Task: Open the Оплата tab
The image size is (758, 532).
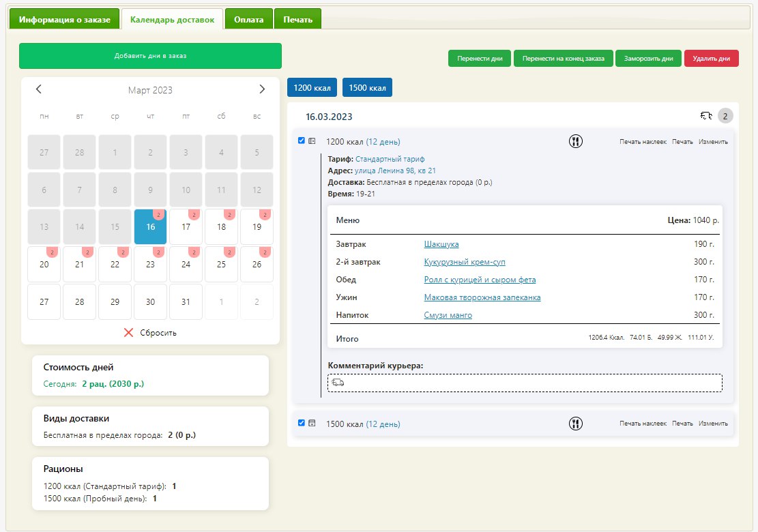Action: tap(248, 20)
